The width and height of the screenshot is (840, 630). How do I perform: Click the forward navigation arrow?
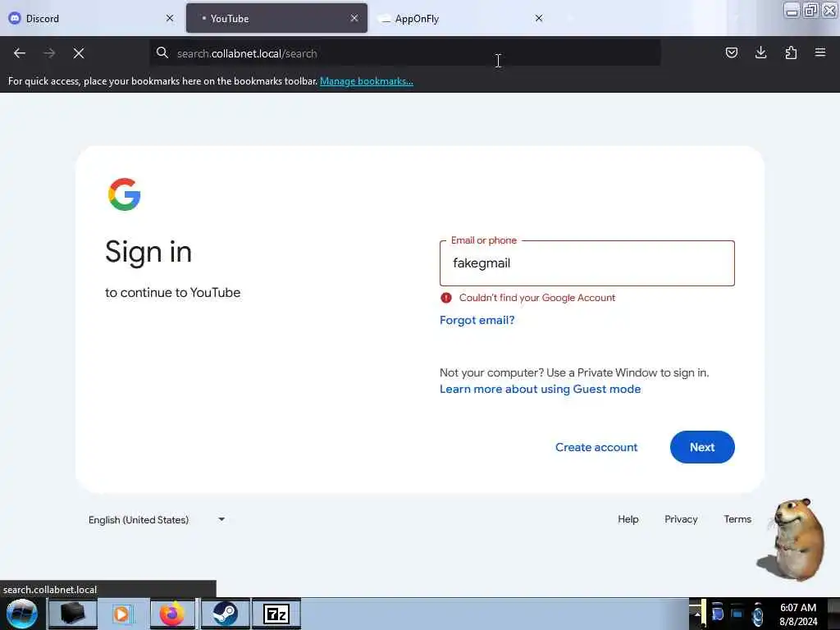[49, 53]
